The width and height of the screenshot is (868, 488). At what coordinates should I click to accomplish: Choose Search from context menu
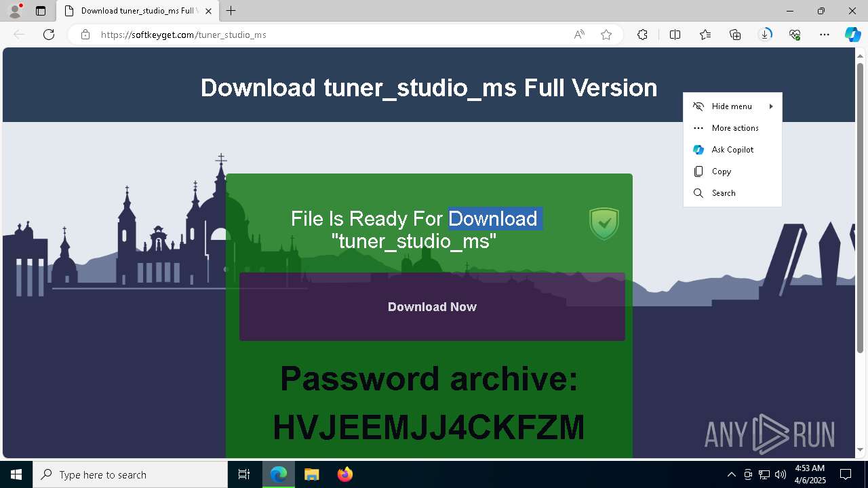[732, 193]
